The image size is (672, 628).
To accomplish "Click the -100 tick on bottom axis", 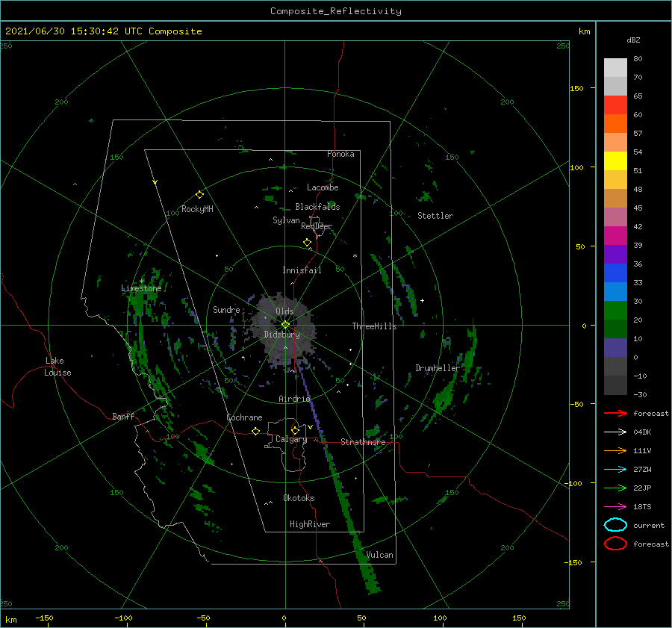I will [123, 618].
